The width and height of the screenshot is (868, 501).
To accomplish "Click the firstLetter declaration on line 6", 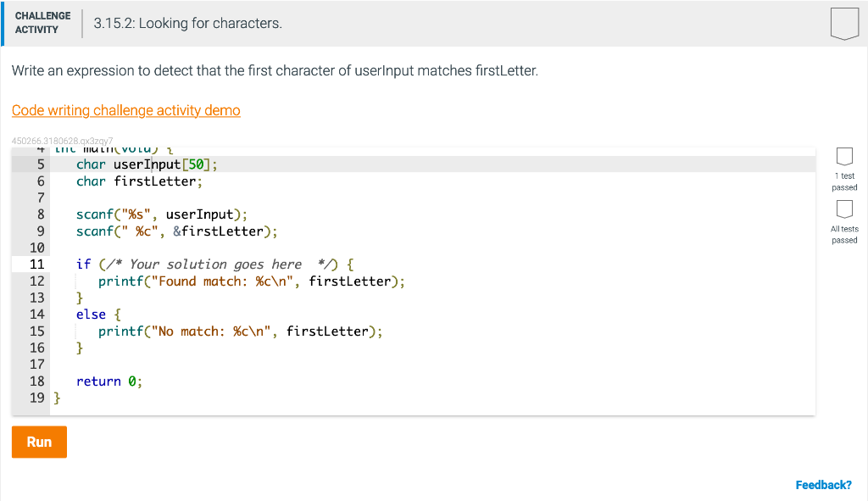I will [x=140, y=181].
